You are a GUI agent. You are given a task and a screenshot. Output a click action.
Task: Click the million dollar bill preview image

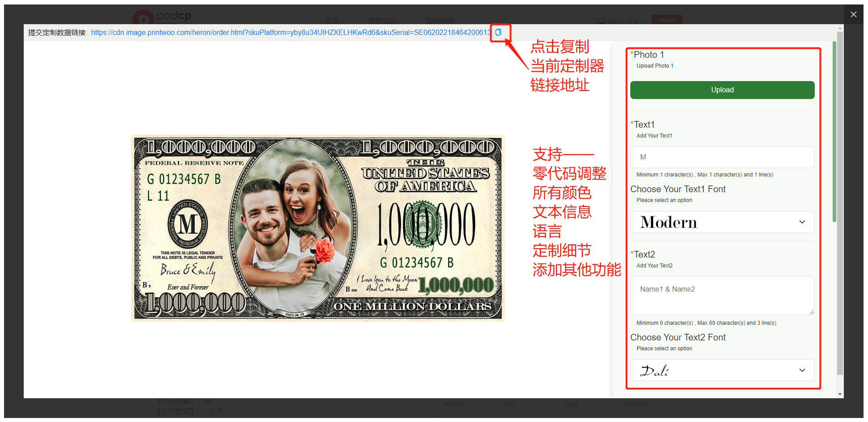318,228
